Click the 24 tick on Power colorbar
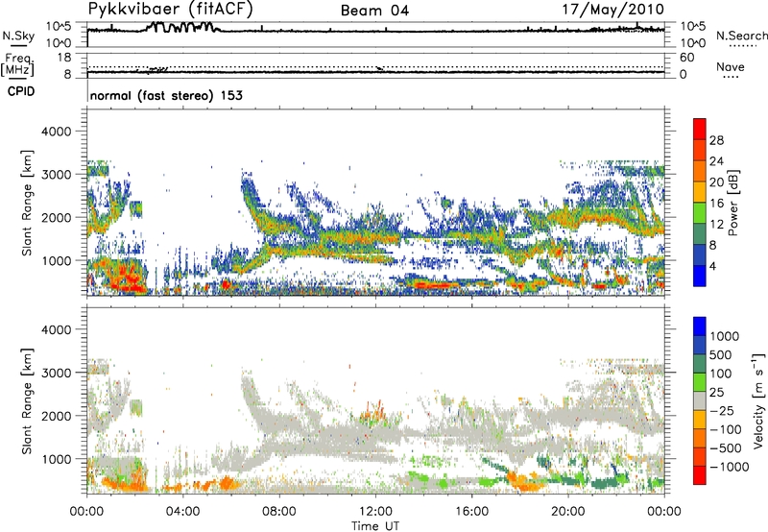This screenshot has height=532, width=768. click(716, 161)
